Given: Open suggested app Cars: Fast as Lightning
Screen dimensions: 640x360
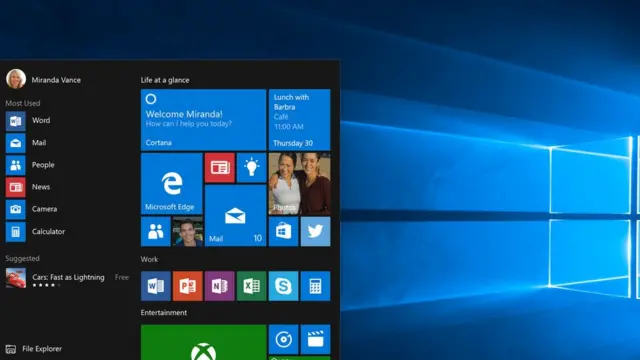Looking at the screenshot, I should 67,278.
